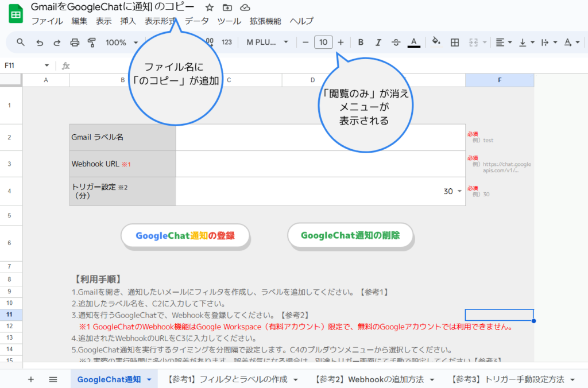Increase font size with plus button
Viewport: 588px width, 388px height.
341,42
